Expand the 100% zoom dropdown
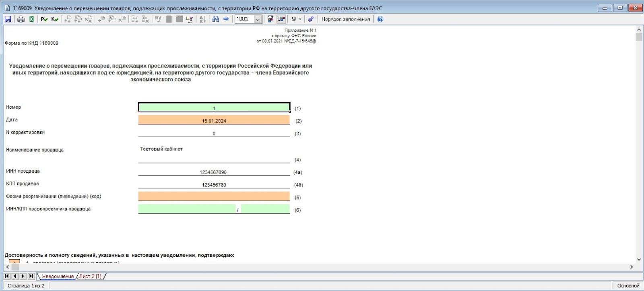Screen dimensions: 644x291 coord(258,19)
